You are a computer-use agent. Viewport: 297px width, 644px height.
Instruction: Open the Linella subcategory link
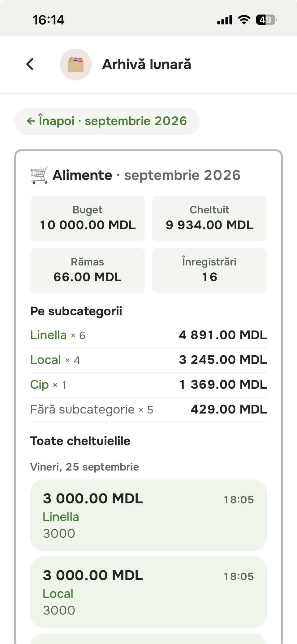(49, 335)
